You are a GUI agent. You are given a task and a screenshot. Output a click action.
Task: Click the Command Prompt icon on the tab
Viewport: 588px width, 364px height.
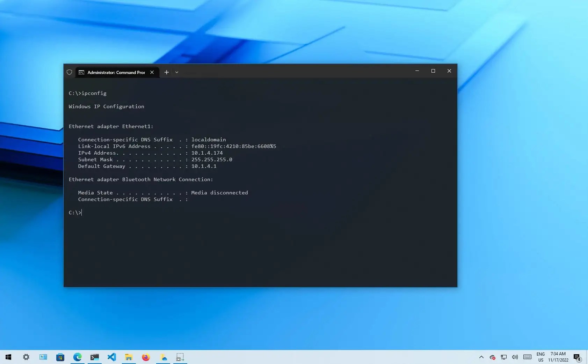point(81,72)
